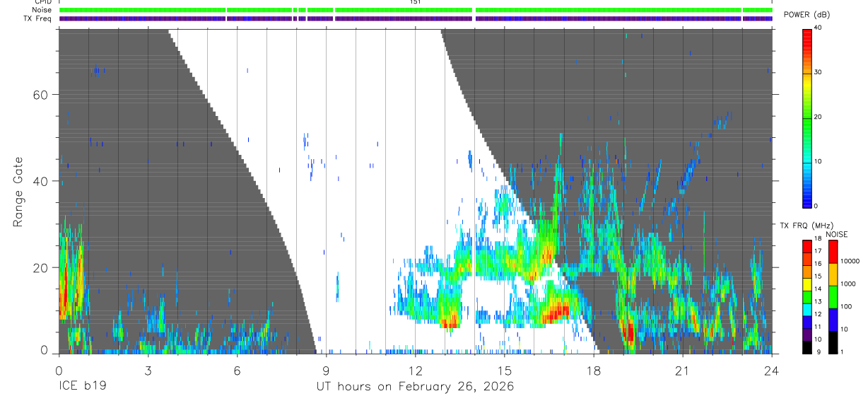Image resolution: width=868 pixels, height=401 pixels.
Task: Click the purple TX Freq strip above the plot
Action: [x=416, y=18]
